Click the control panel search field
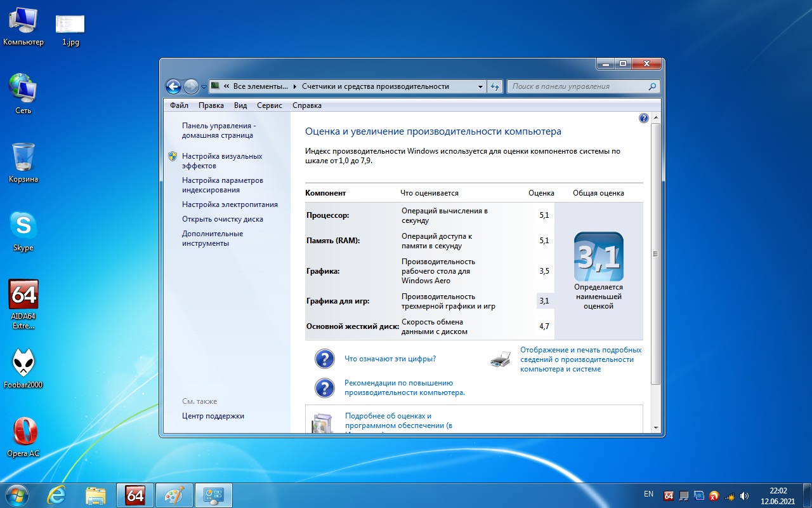Image resolution: width=812 pixels, height=508 pixels. 584,86
